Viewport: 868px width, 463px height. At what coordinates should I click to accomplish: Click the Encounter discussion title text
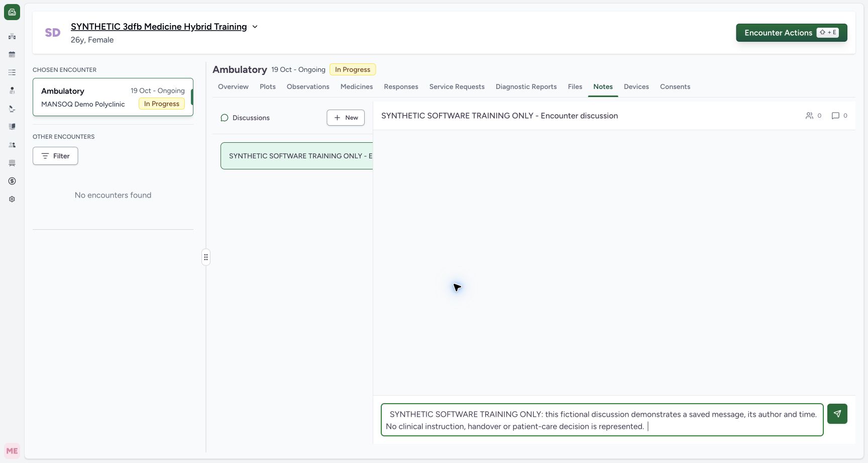click(x=499, y=116)
